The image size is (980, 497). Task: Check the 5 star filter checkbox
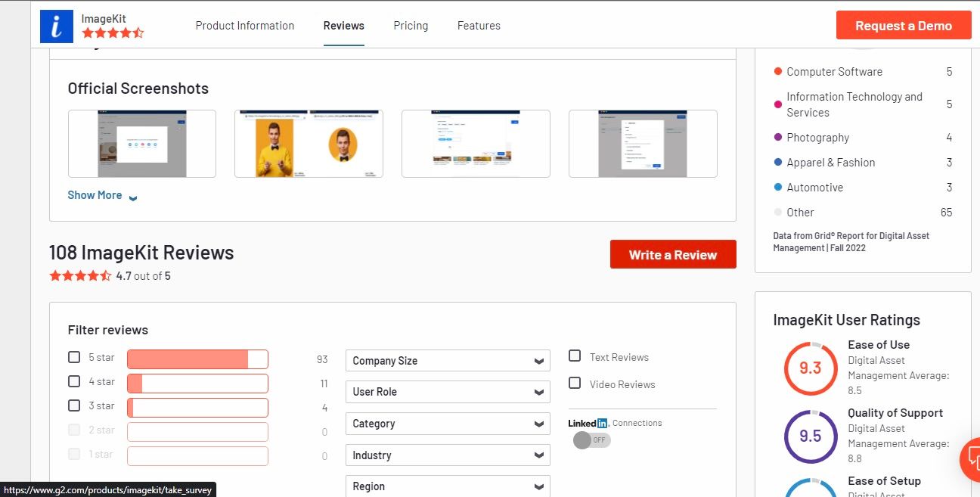coord(74,357)
